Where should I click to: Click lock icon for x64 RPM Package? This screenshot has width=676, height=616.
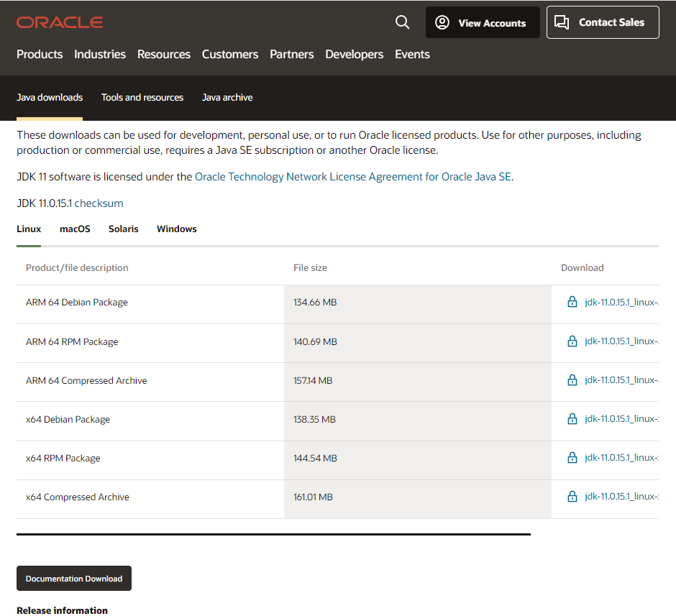click(x=572, y=457)
